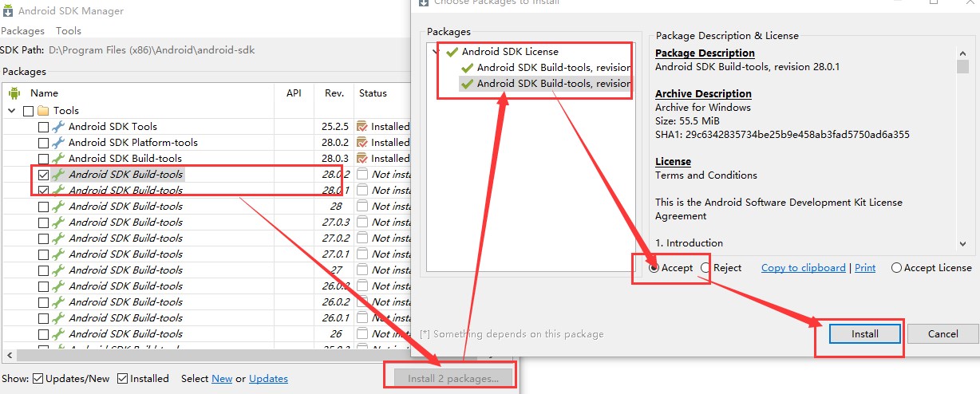Click the wrench icon for Build-tools rev 27
This screenshot has width=980, height=394.
[58, 270]
